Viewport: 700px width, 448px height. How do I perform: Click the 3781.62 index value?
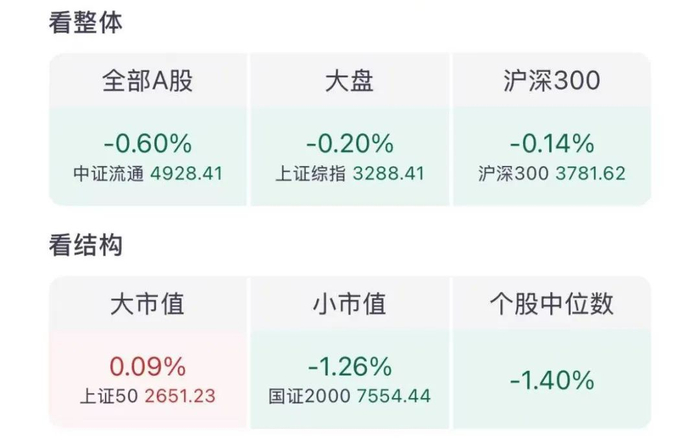pos(589,173)
